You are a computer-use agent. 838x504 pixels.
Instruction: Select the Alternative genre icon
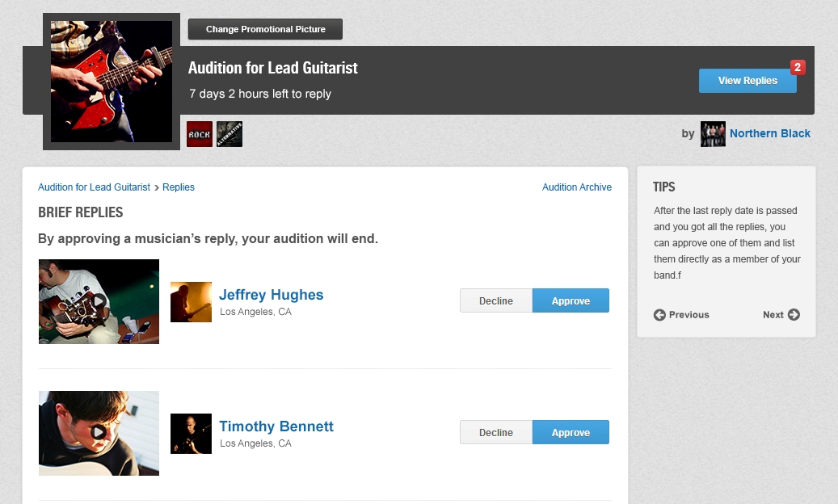229,134
